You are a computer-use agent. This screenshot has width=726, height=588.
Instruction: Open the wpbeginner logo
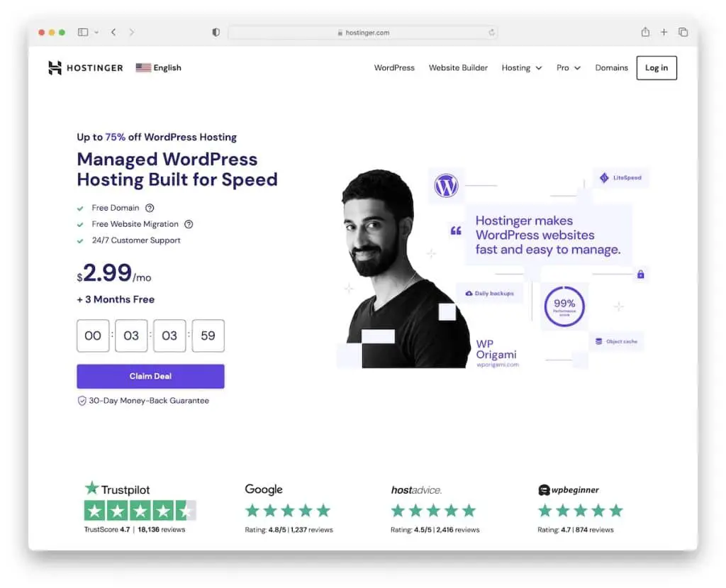pyautogui.click(x=569, y=490)
